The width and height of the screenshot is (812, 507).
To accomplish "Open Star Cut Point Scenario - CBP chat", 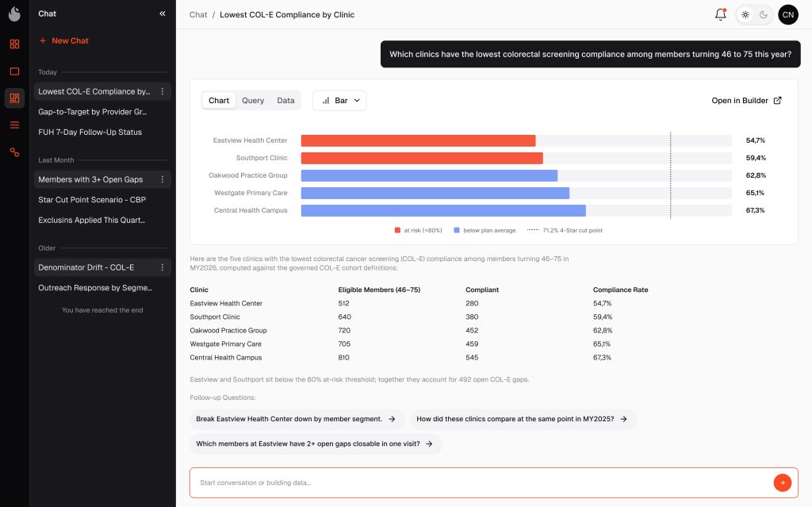I will pos(92,200).
